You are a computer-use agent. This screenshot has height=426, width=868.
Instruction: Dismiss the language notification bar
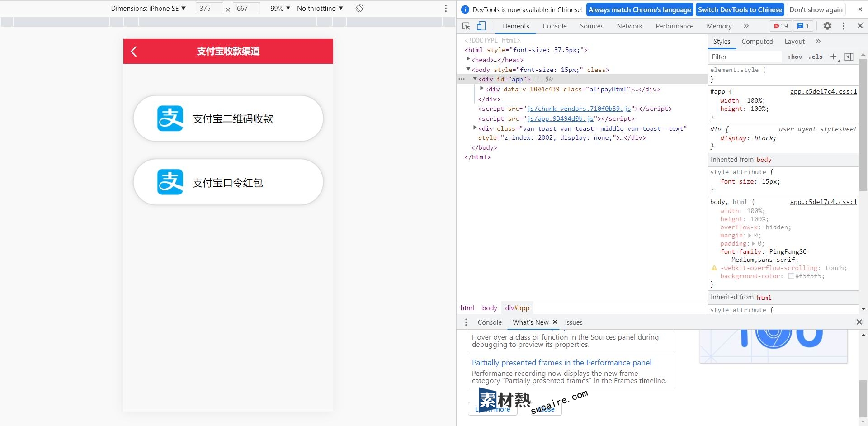click(860, 9)
